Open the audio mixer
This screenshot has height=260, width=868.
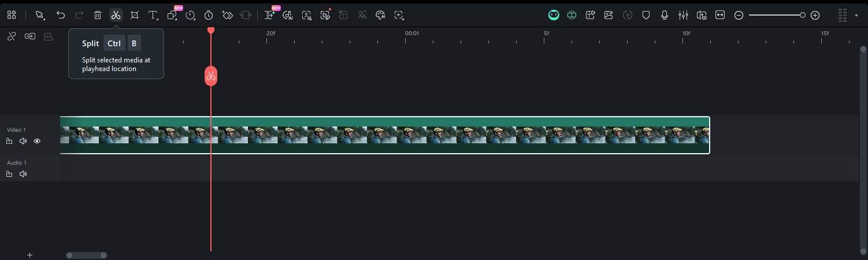(x=683, y=15)
